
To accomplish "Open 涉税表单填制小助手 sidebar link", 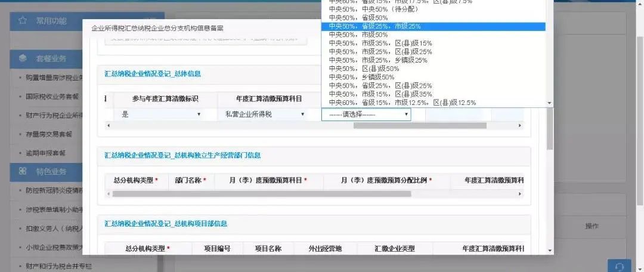I will click(54, 209).
